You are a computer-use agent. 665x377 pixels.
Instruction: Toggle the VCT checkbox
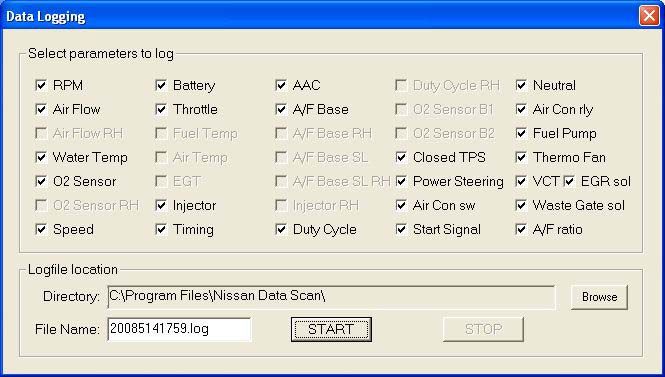tap(521, 182)
